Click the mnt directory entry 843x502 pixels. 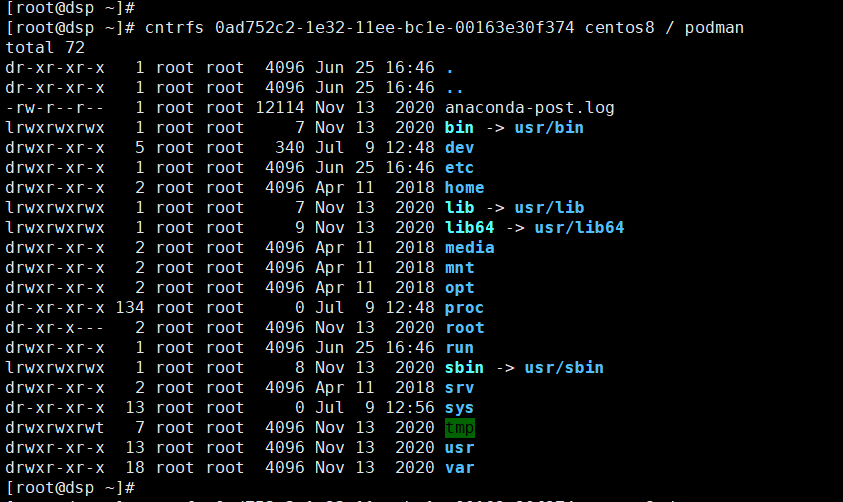459,268
